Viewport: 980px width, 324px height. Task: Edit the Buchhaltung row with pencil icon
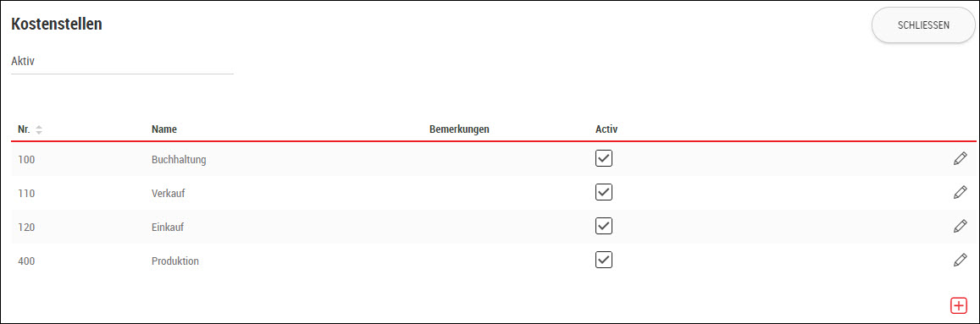click(x=960, y=158)
